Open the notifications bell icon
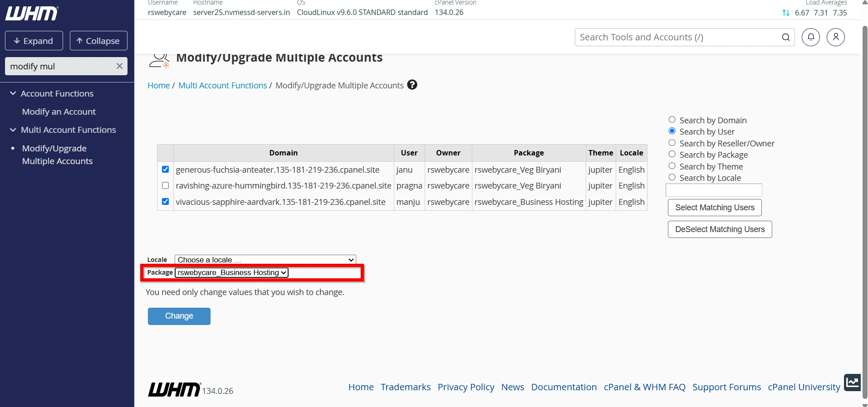The width and height of the screenshot is (868, 407). pos(811,37)
